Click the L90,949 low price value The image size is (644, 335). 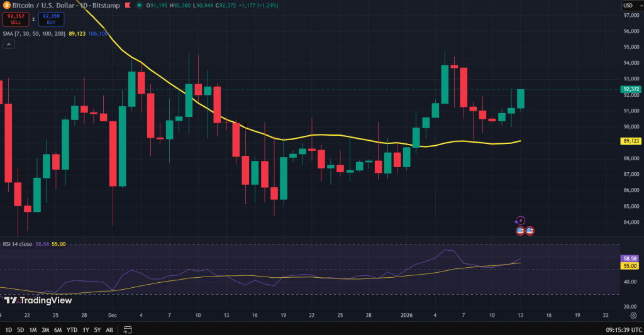[203, 5]
